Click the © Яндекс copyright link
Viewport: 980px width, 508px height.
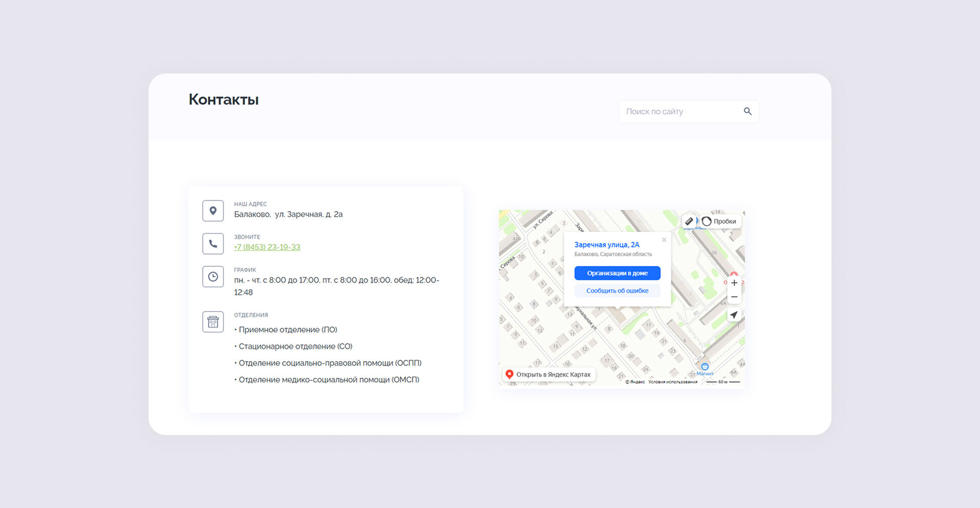coord(635,382)
